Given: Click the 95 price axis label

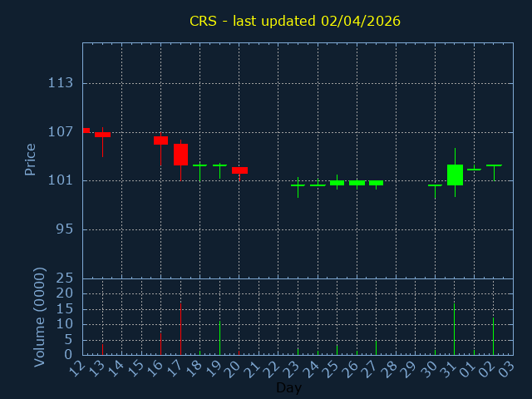Looking at the screenshot, I should 64,229.
